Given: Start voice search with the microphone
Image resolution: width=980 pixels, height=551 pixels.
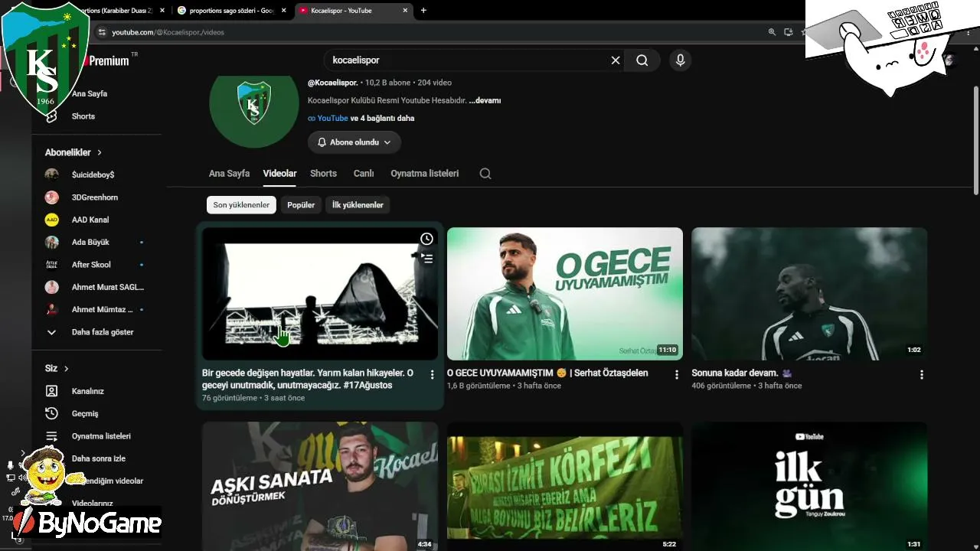Looking at the screenshot, I should (x=680, y=60).
